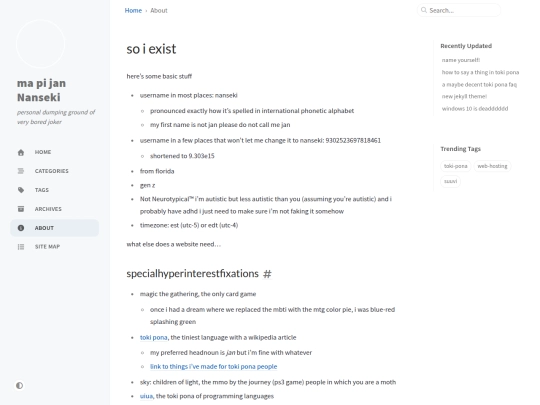This screenshot has height=405, width=540.
Task: Open recently updated post 'name yourself!'
Action: (461, 60)
